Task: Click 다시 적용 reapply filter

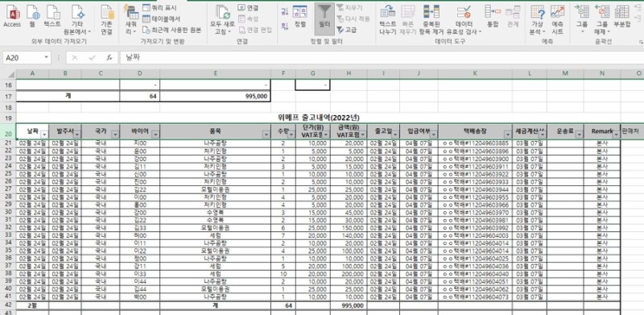Action: point(353,19)
